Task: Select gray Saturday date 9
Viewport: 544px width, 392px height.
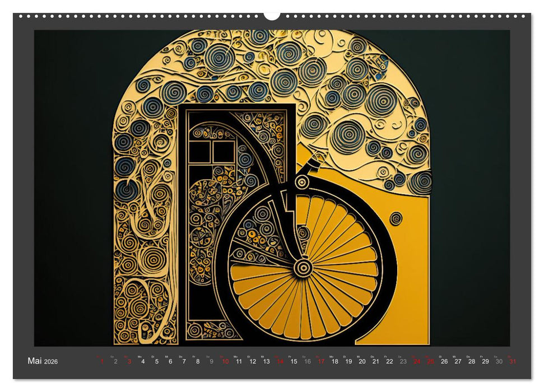Action: 211,362
